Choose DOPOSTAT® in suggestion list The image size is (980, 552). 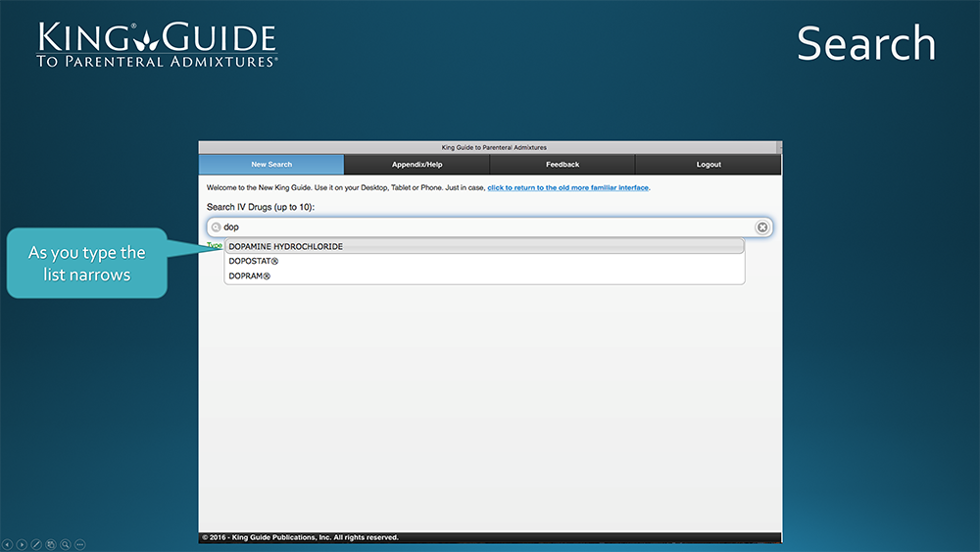484,262
